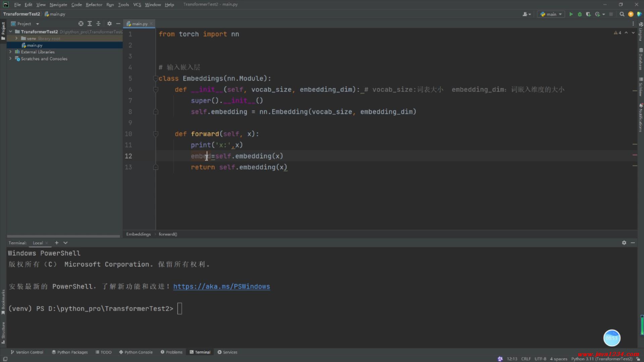Click the locate file crosshair in Project panel
The height and width of the screenshot is (362, 644).
tap(81, 24)
